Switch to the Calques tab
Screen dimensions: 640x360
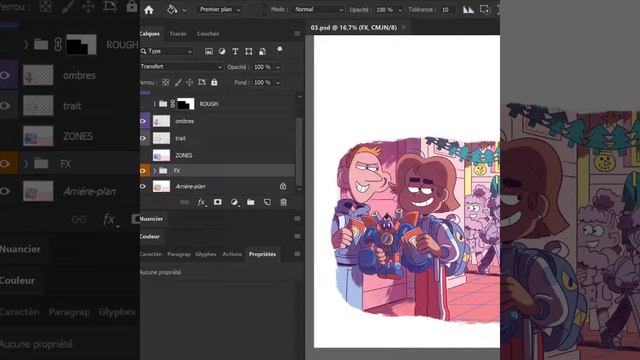(x=150, y=34)
